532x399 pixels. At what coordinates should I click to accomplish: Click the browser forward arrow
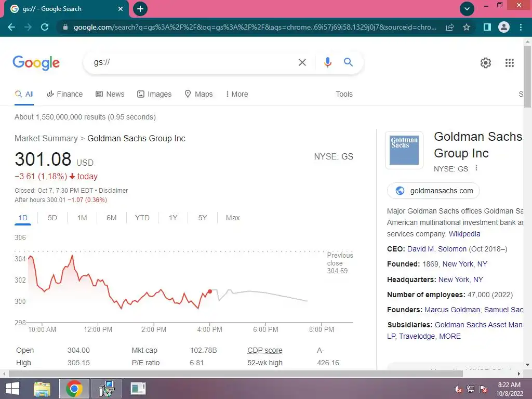[28, 27]
